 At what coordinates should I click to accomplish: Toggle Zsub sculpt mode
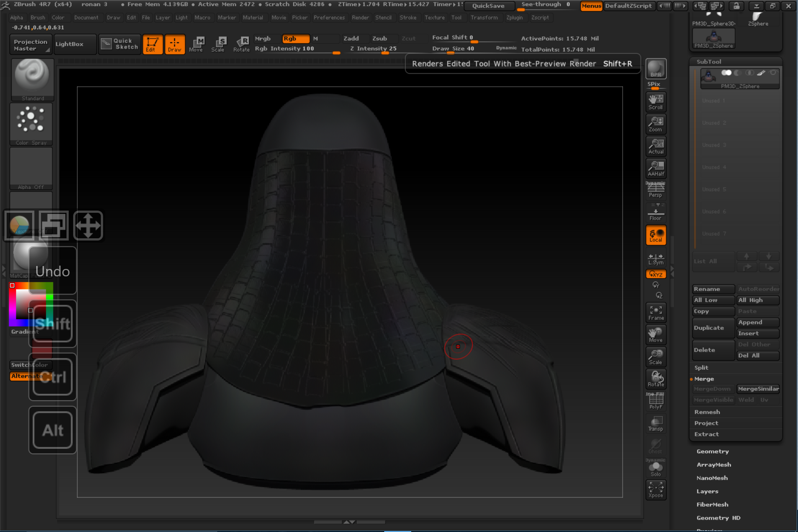pos(384,38)
